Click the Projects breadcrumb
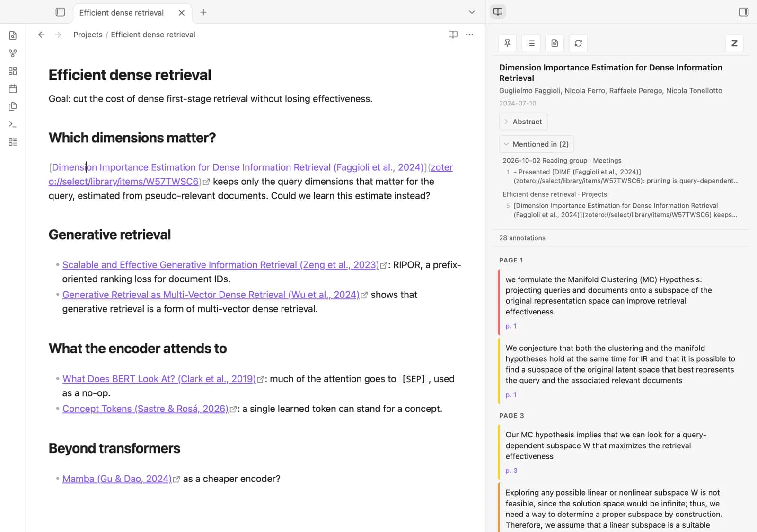This screenshot has height=532, width=757. (x=88, y=35)
